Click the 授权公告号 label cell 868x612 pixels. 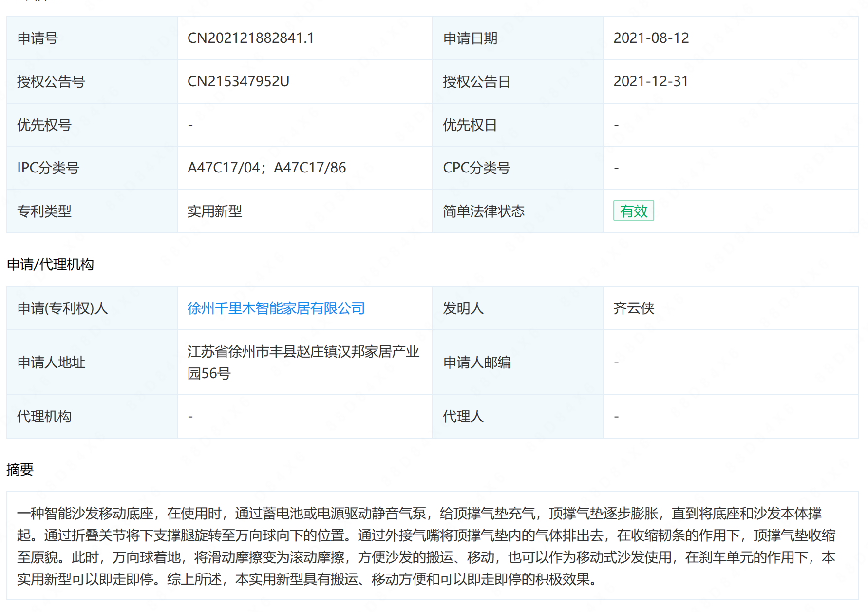click(92, 81)
